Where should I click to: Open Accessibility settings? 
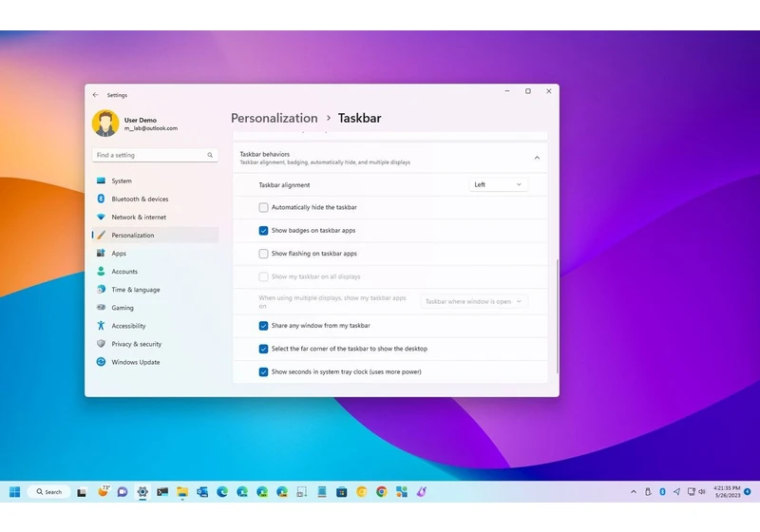point(155,326)
